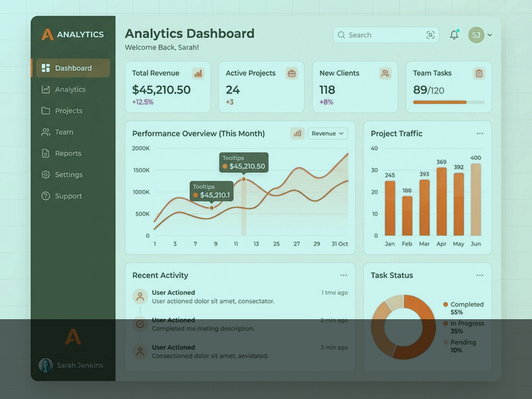532x399 pixels.
Task: Click the Team Tasks clipboard icon
Action: (x=479, y=73)
